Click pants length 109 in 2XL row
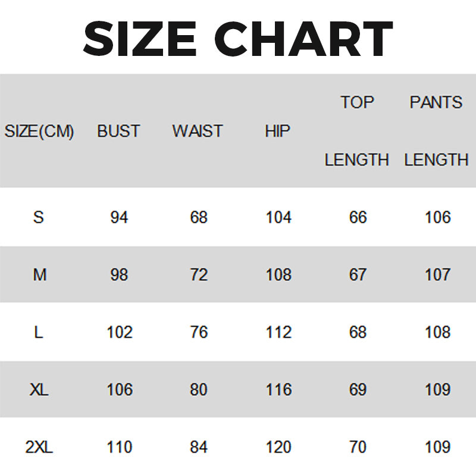The height and width of the screenshot is (476, 476). tap(438, 447)
